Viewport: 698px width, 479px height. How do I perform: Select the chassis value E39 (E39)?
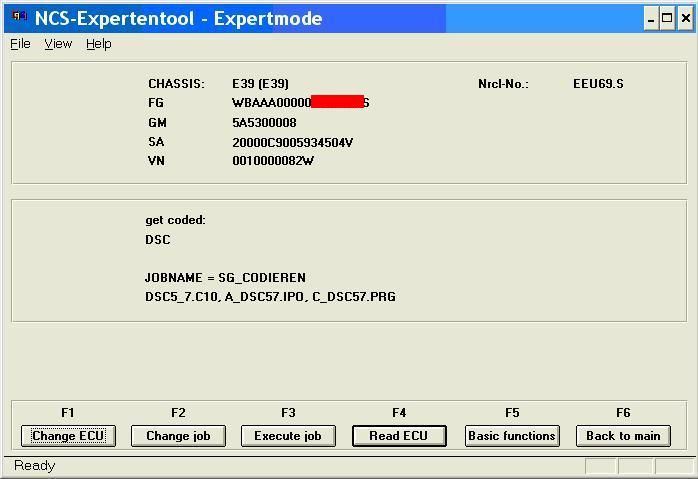(260, 84)
